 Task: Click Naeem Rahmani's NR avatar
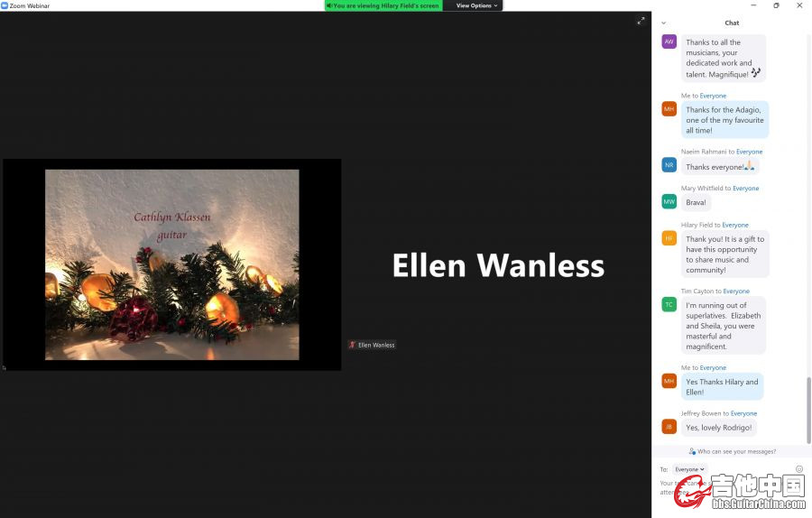669,165
